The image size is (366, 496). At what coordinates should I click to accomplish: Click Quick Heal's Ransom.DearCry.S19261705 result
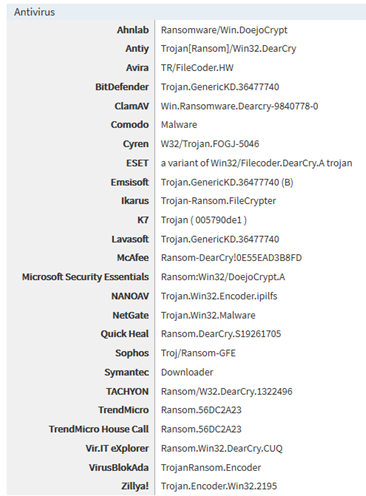pos(221,334)
